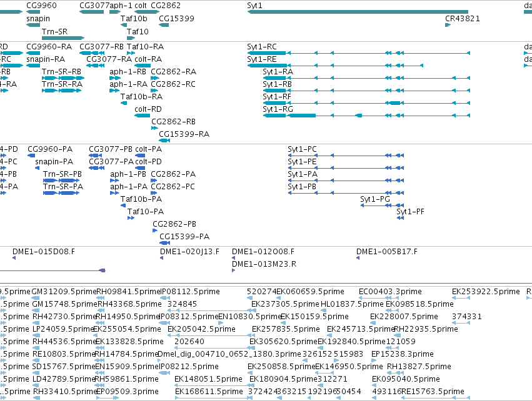The image size is (532, 401).
Task: Click EST EK168611.5prime label
Action: click(x=209, y=392)
